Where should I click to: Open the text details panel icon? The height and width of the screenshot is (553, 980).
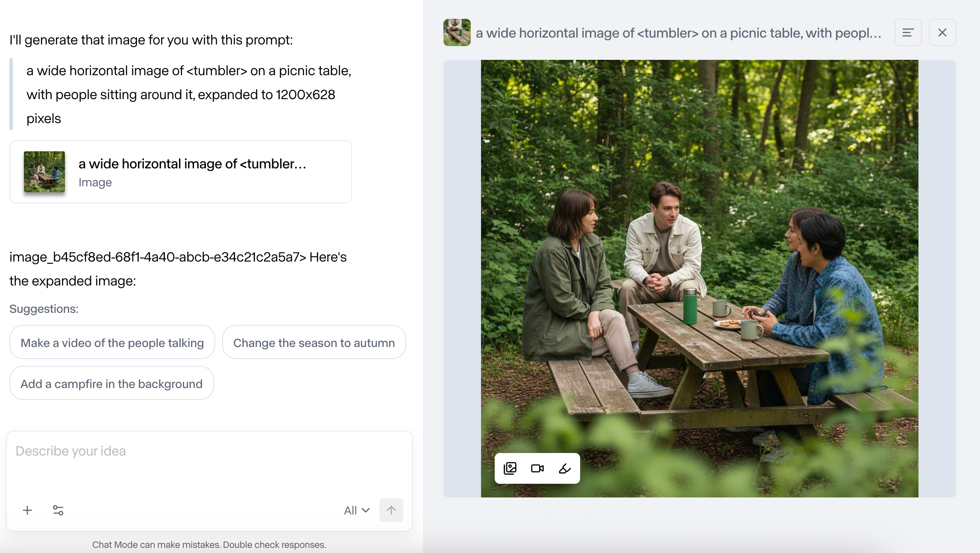[908, 32]
